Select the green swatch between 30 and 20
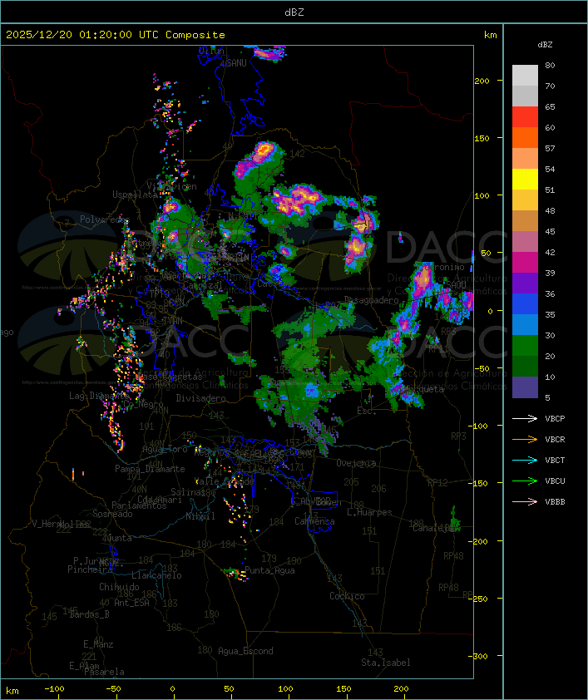 tap(525, 346)
